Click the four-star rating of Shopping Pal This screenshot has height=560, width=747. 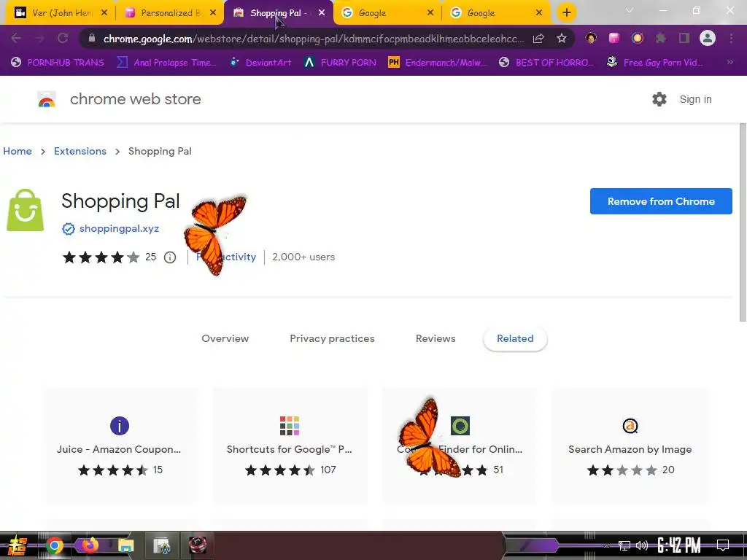[x=101, y=257]
